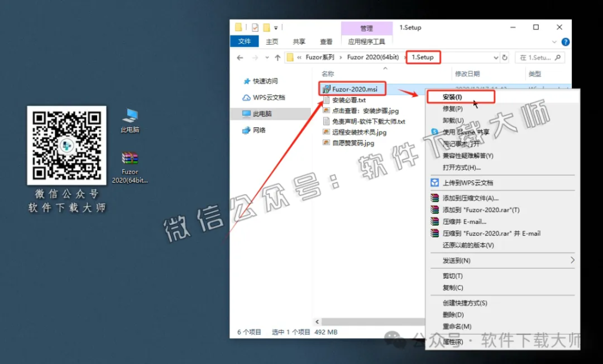Click Fuzor系列 breadcrumb in address bar
The image size is (603, 364).
click(x=320, y=57)
